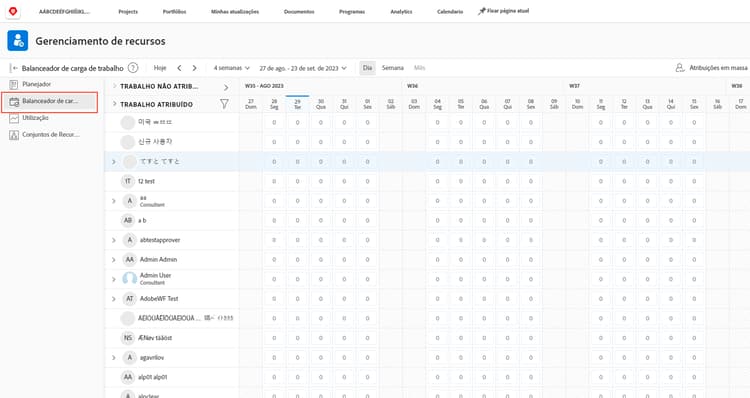The height and width of the screenshot is (398, 750).
Task: Expand the Admin Admin row
Action: tap(114, 260)
